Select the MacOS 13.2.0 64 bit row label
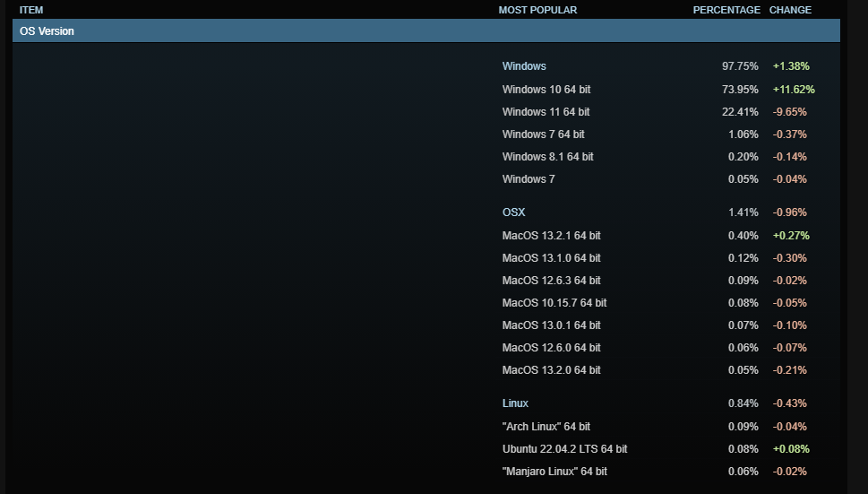868x494 pixels. click(x=552, y=370)
